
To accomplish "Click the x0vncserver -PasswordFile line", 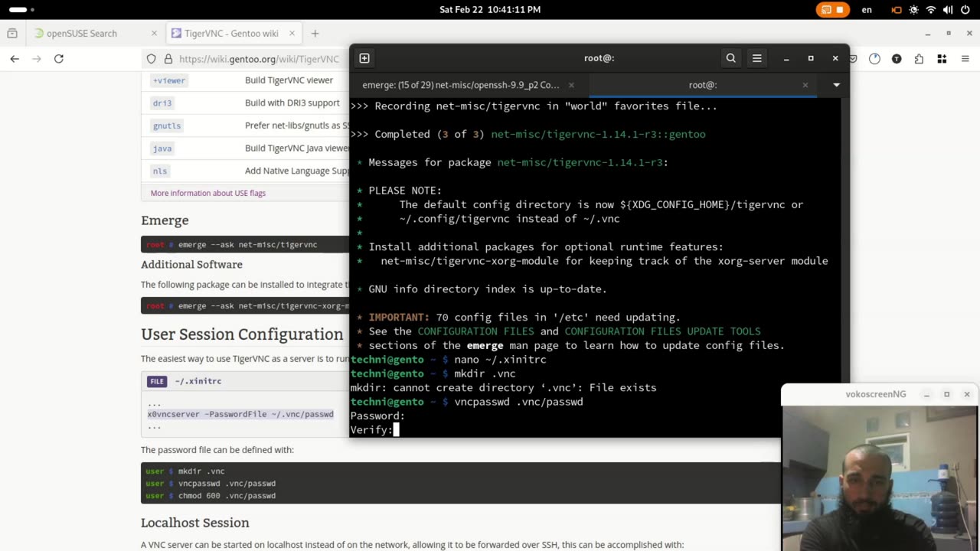I will (x=240, y=414).
